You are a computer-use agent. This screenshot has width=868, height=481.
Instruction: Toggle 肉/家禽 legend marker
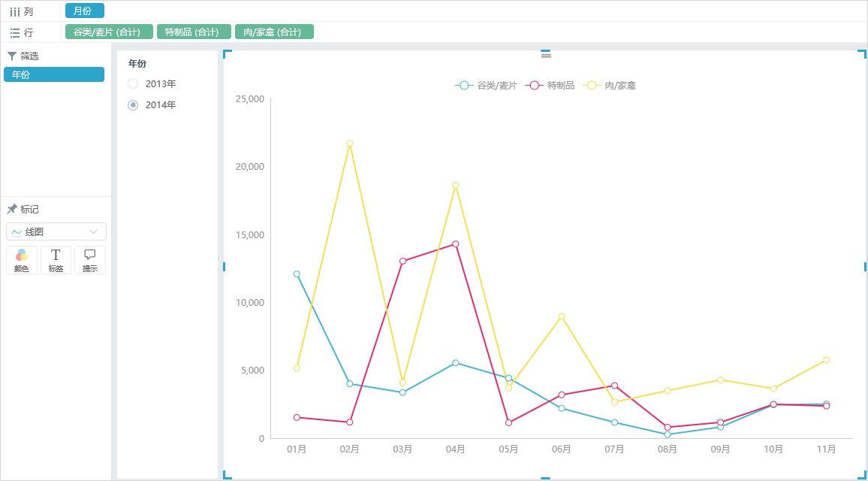pos(592,86)
